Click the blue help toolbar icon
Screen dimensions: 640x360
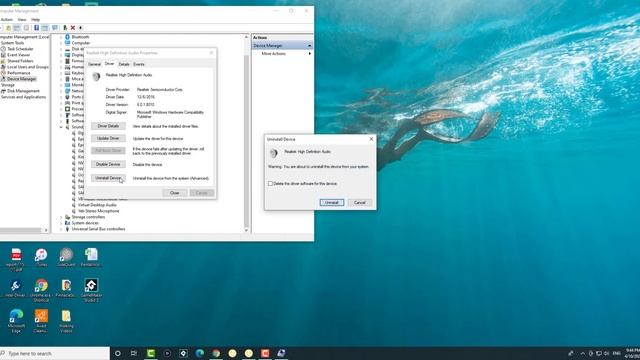point(36,28)
